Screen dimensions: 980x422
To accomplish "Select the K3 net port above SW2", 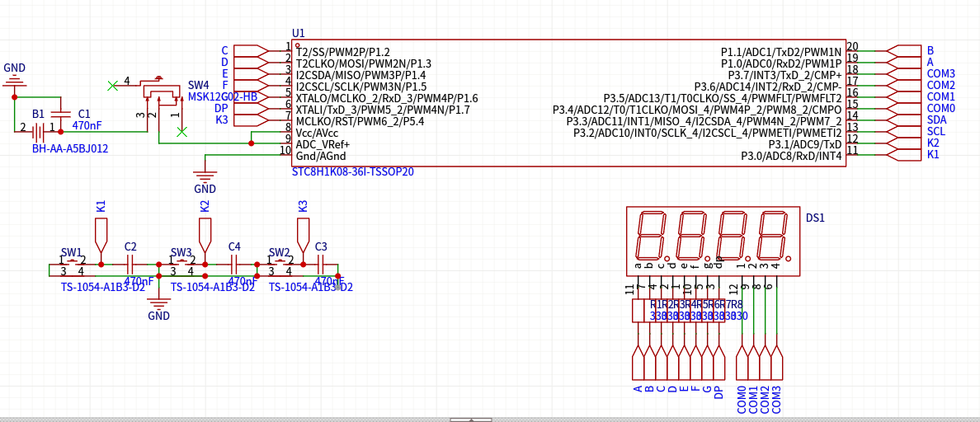I will 303,234.
